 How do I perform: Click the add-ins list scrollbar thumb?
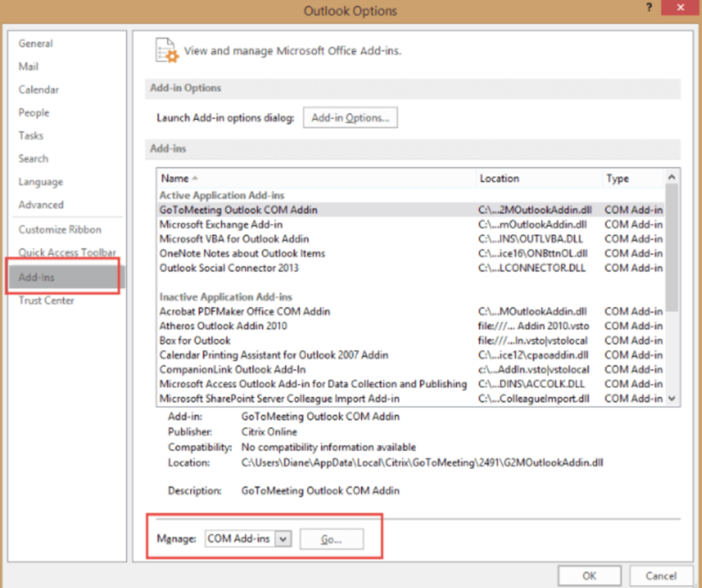[x=672, y=247]
